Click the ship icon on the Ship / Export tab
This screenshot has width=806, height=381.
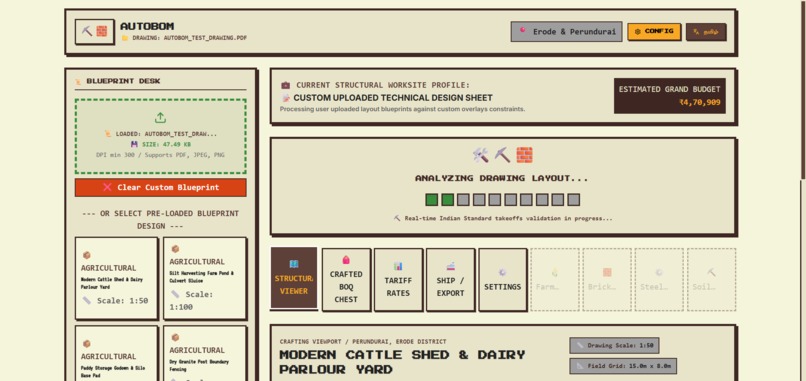(450, 266)
